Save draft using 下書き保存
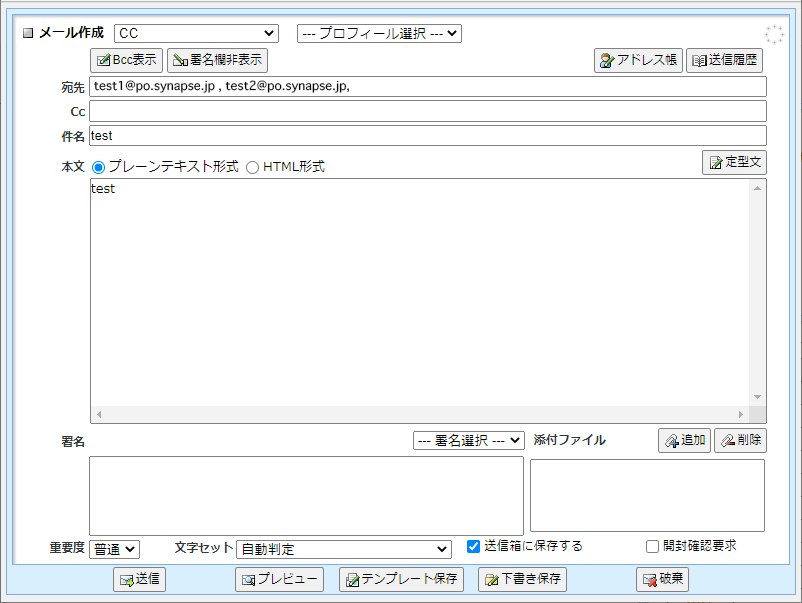The height and width of the screenshot is (603, 802). (522, 580)
